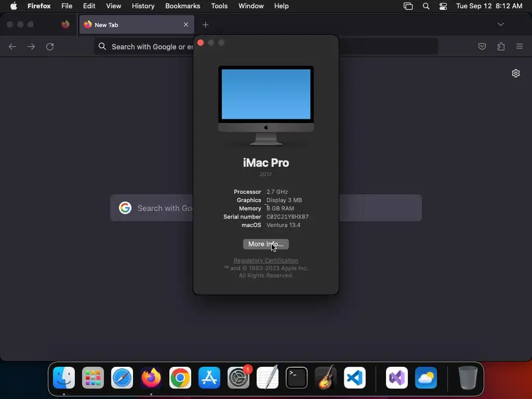532x399 pixels.
Task: Reload the current page
Action: (x=50, y=46)
